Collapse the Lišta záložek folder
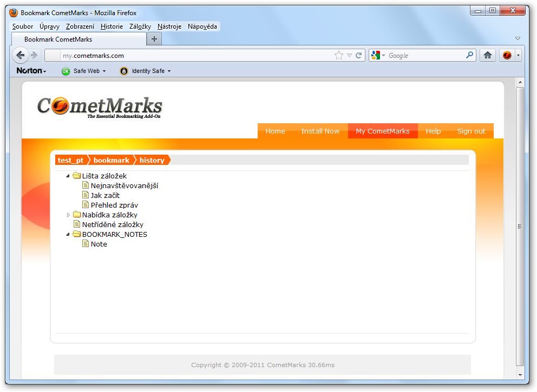537x392 pixels. 68,176
